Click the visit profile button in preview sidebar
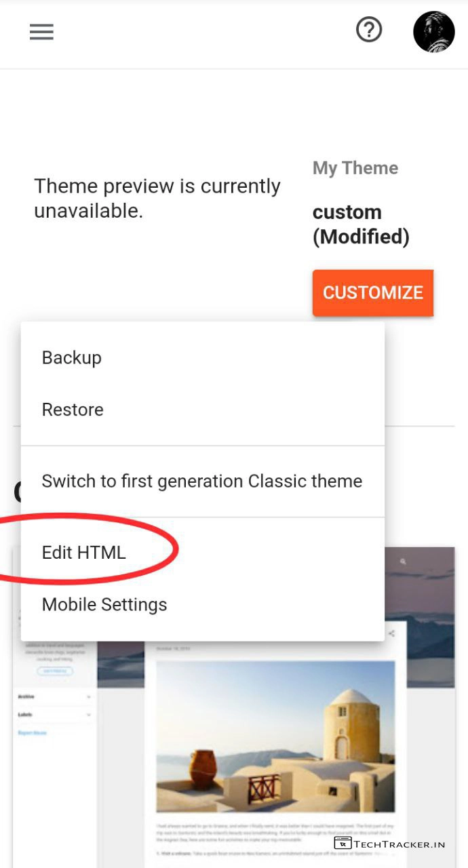Viewport: 468px width, 868px height. [x=55, y=671]
